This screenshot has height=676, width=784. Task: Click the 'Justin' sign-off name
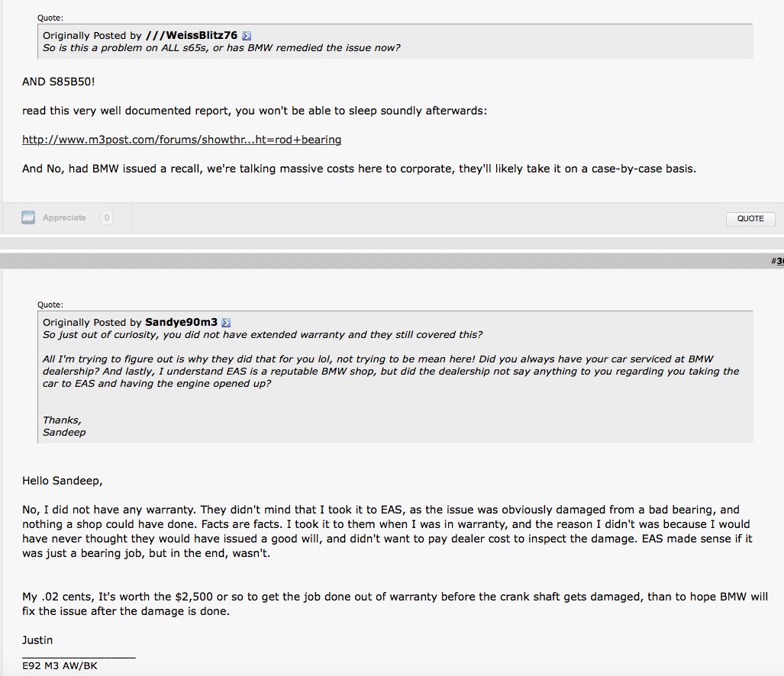click(37, 640)
